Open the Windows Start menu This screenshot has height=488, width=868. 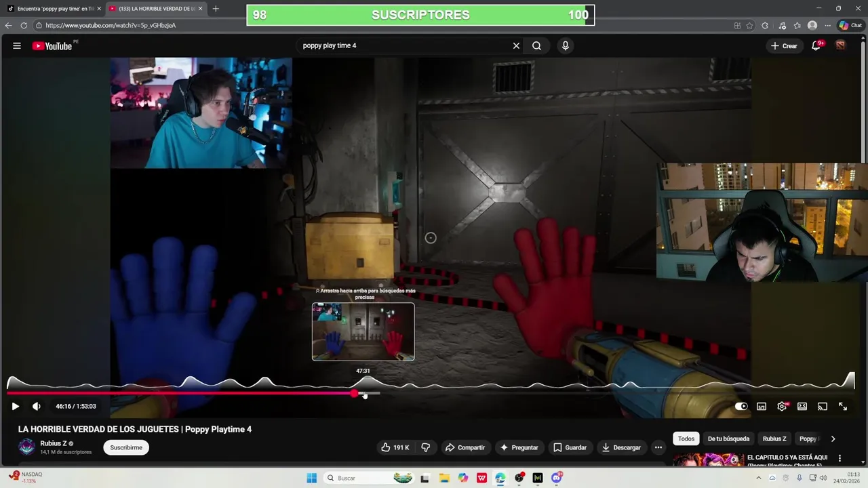click(311, 478)
